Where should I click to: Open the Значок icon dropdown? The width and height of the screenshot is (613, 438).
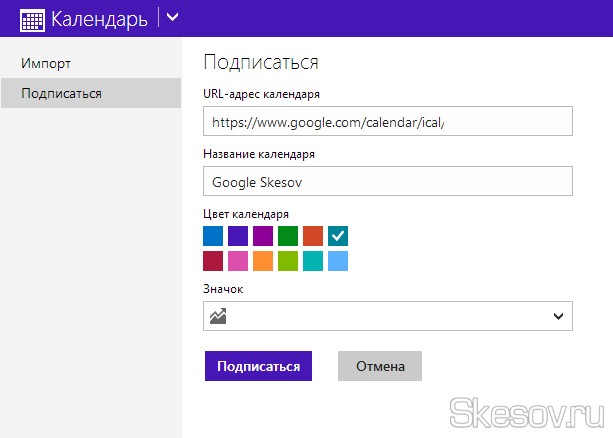point(387,316)
